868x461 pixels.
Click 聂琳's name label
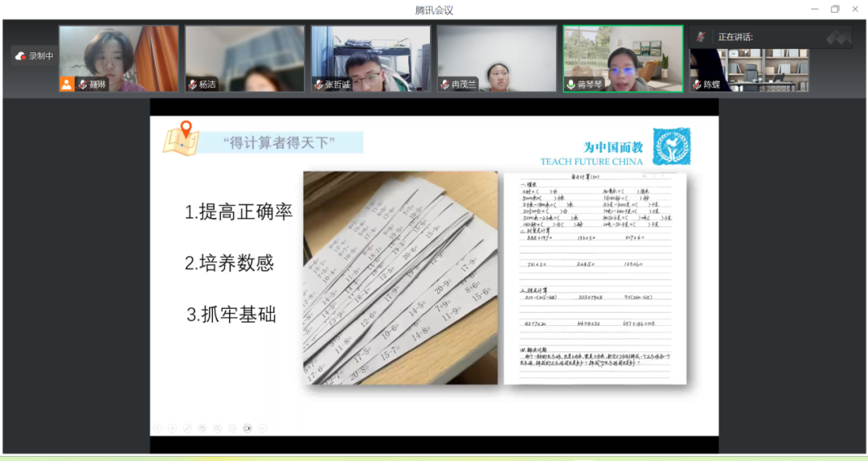click(97, 84)
